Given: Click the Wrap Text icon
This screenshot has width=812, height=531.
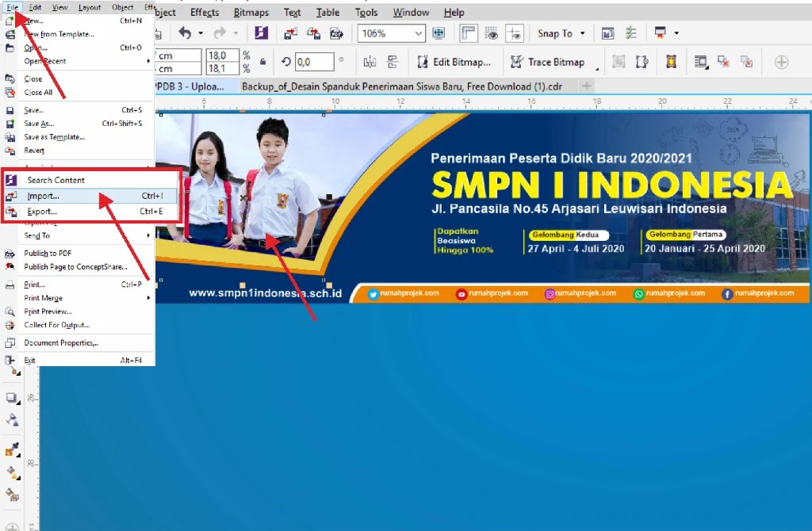Looking at the screenshot, I should pos(701,62).
